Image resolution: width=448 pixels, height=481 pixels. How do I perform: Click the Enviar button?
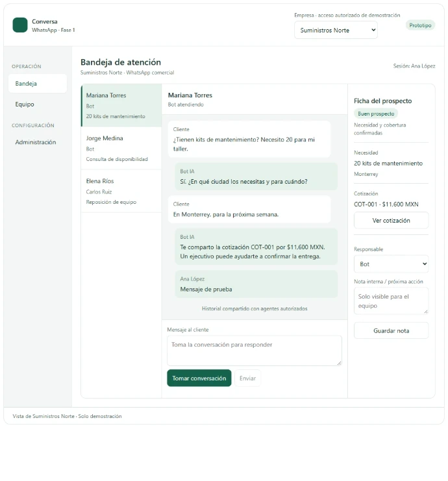(x=247, y=378)
